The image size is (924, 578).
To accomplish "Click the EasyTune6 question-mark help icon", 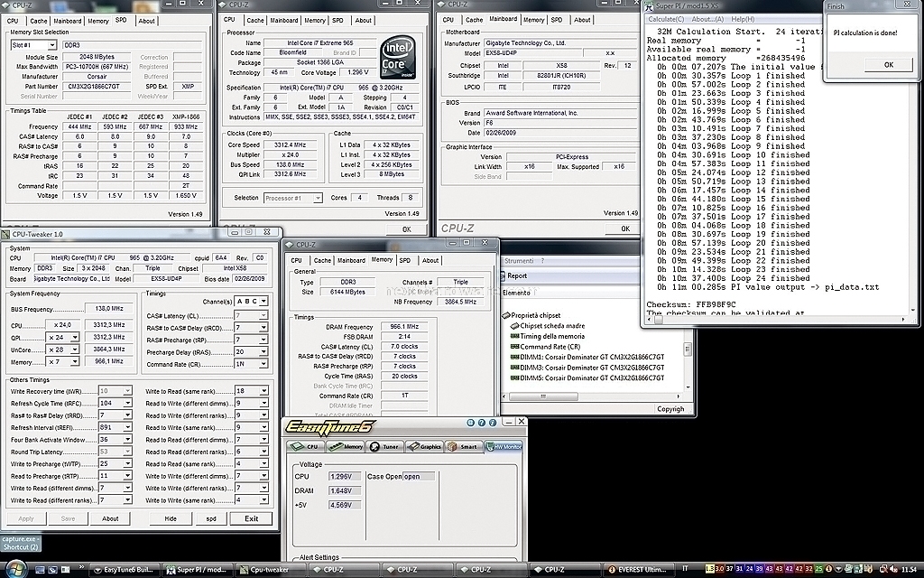I will [482, 423].
